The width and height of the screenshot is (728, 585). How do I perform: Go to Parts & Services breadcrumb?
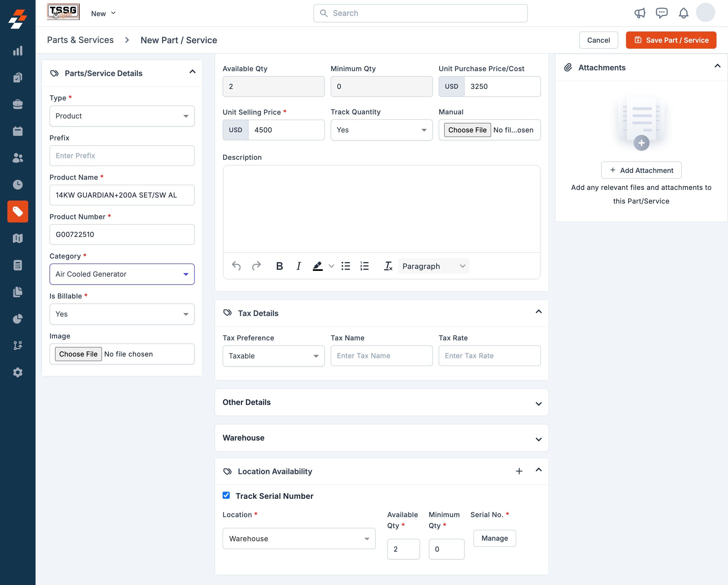pos(80,40)
